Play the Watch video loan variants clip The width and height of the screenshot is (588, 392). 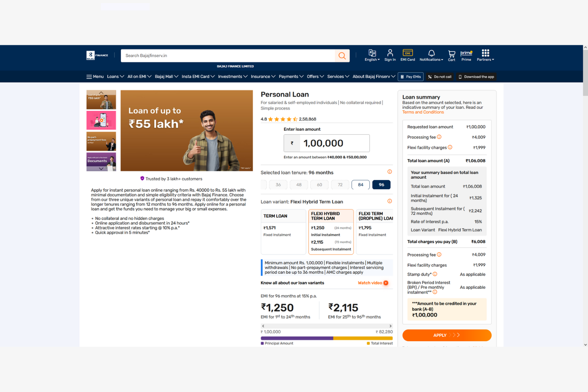click(x=373, y=283)
